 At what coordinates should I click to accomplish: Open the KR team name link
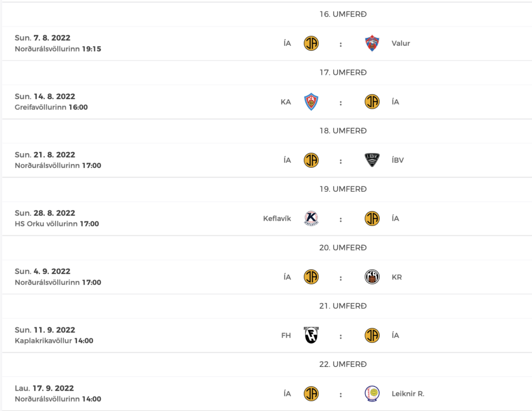396,277
